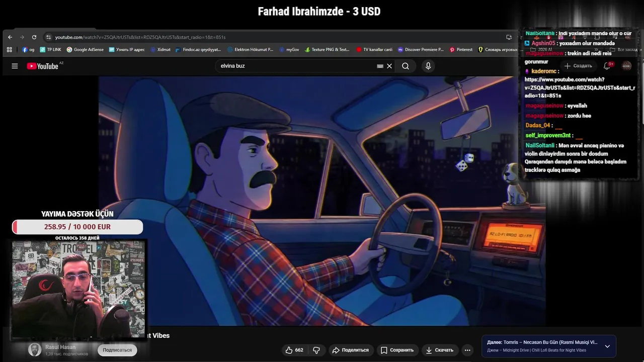Viewport: 644px width, 362px height.
Task: Click magaguseinow's 'zordu hee' message
Action: [580, 116]
